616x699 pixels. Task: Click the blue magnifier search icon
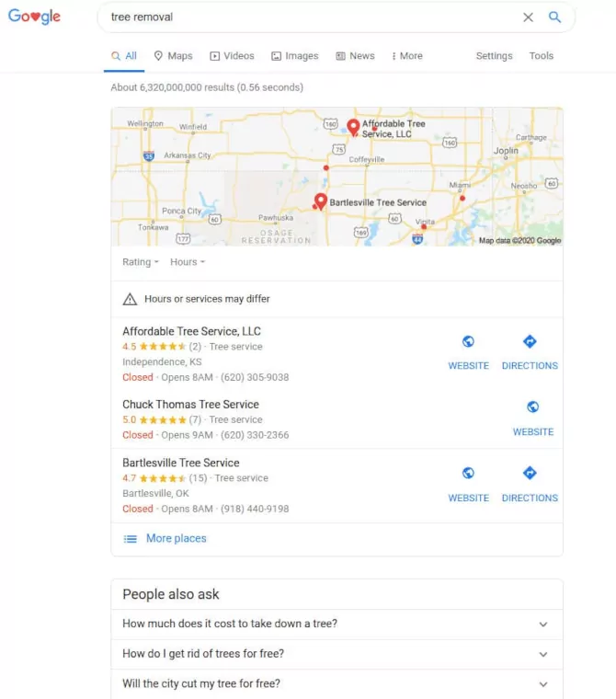(554, 17)
